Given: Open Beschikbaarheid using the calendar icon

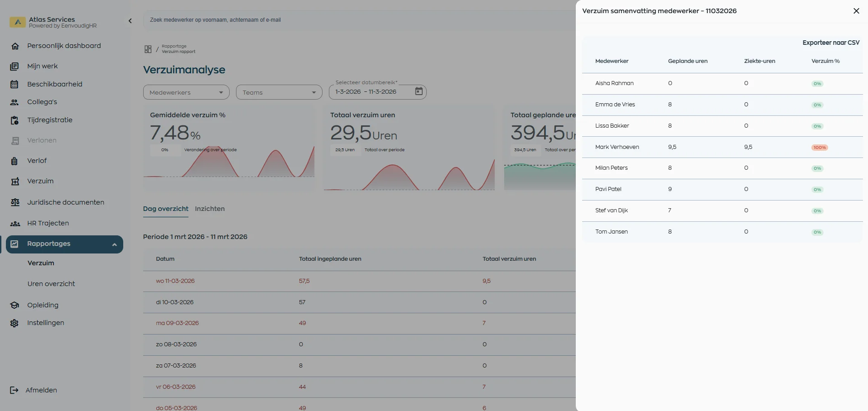Looking at the screenshot, I should [x=15, y=84].
